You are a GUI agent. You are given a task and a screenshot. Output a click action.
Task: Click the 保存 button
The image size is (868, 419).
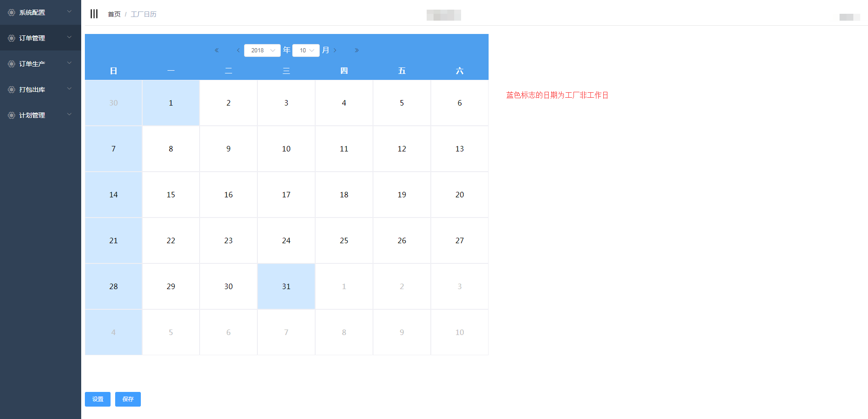(x=128, y=399)
